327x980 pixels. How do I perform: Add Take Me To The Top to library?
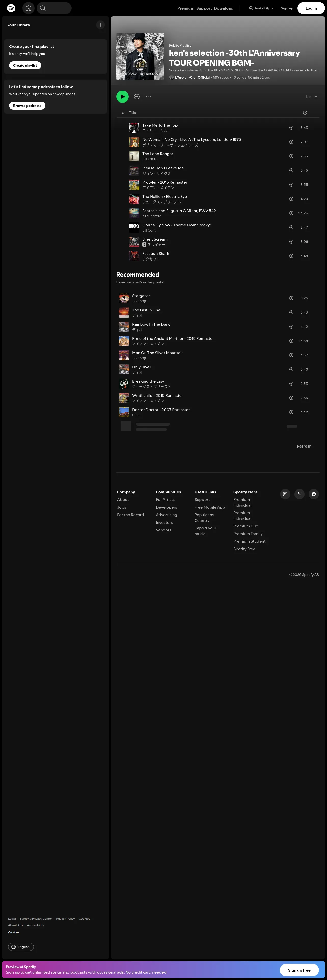click(291, 128)
